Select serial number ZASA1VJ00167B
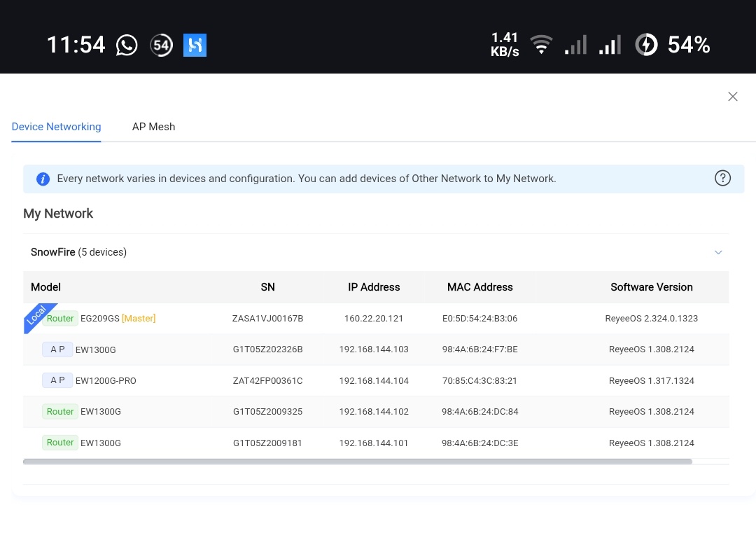The image size is (756, 547). point(267,319)
